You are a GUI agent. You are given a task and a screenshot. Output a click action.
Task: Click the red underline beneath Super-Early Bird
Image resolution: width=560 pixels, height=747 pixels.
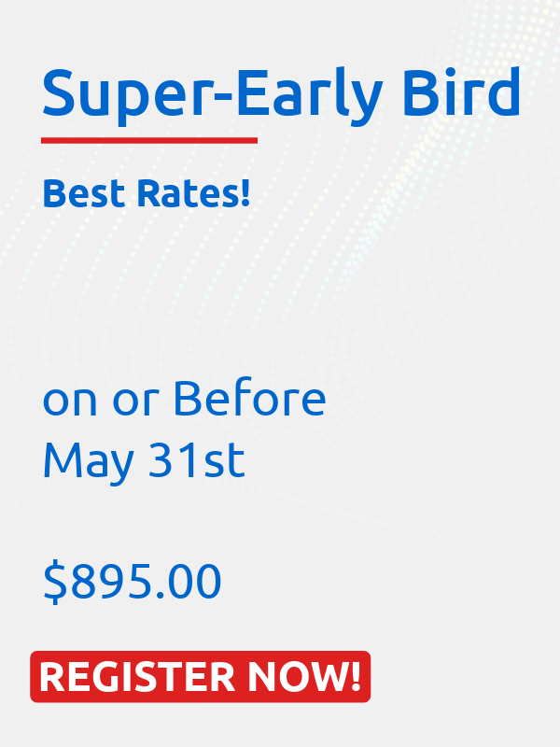click(x=149, y=140)
